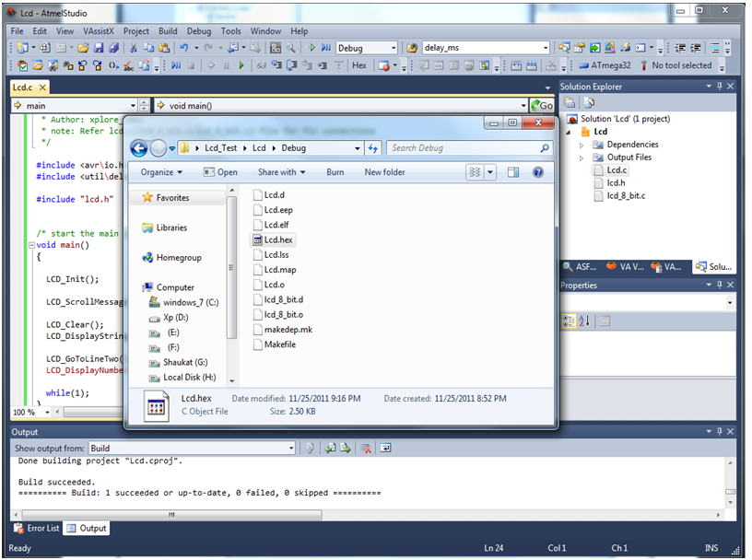752x560 pixels.
Task: Toggle the Explorer preview pane button
Action: [513, 172]
